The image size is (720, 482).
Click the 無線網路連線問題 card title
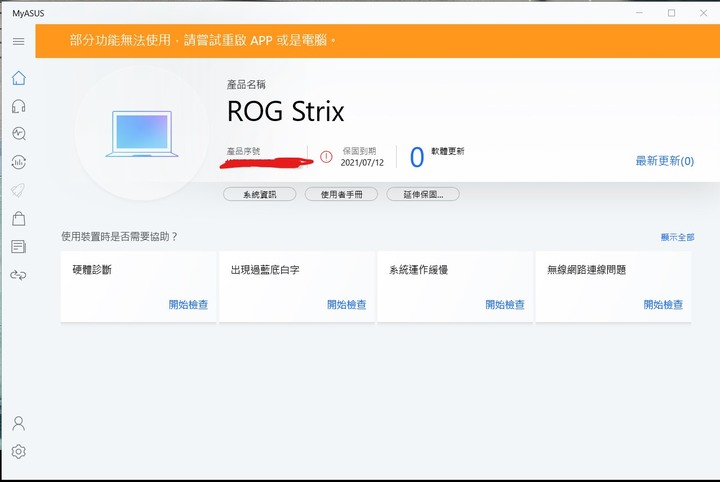[x=586, y=269]
